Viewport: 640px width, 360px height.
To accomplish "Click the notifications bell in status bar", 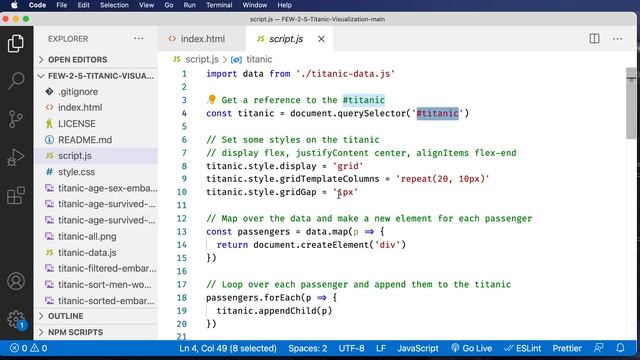I will 620,348.
